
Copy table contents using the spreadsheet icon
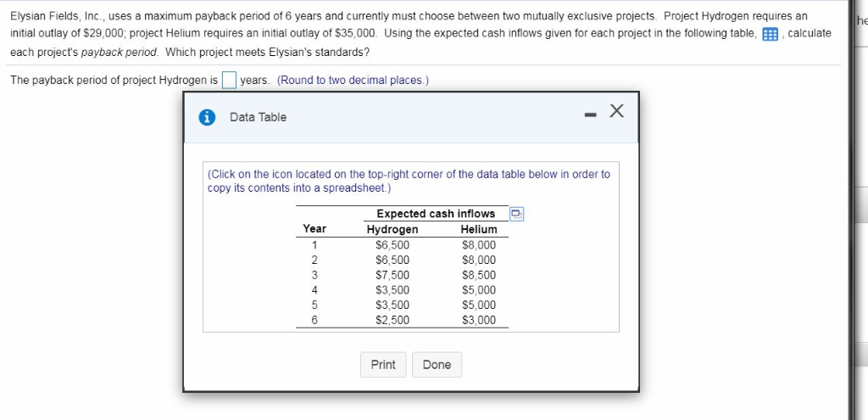tap(515, 214)
